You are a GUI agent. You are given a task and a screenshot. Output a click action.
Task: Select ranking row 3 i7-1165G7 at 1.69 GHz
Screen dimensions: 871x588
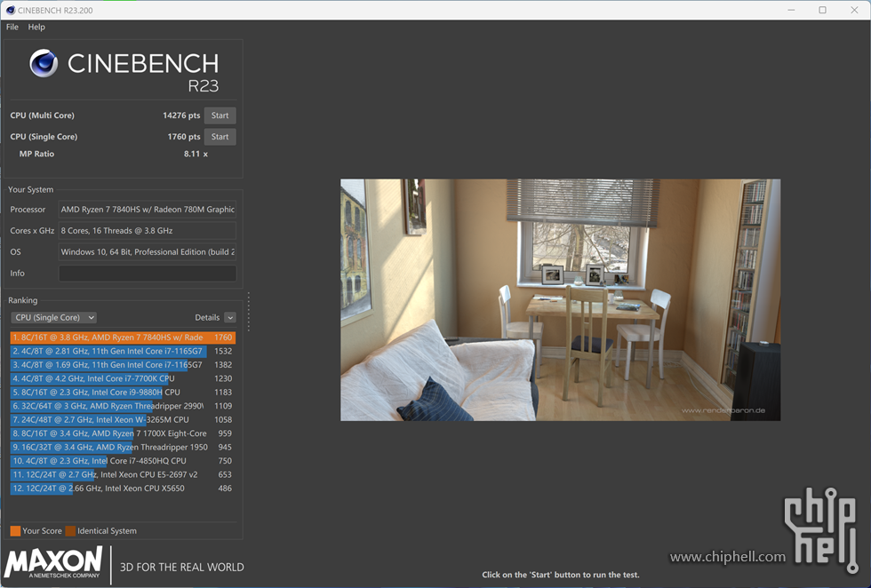(123, 365)
